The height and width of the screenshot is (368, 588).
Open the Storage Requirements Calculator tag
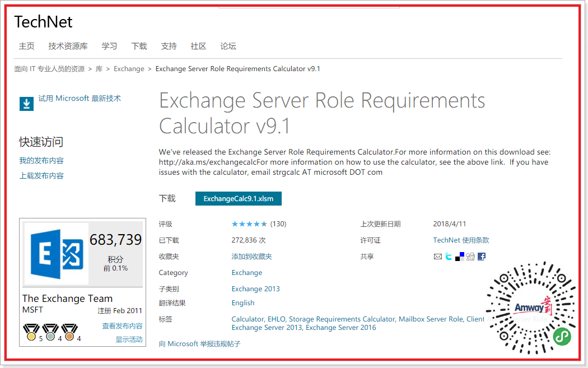click(342, 319)
